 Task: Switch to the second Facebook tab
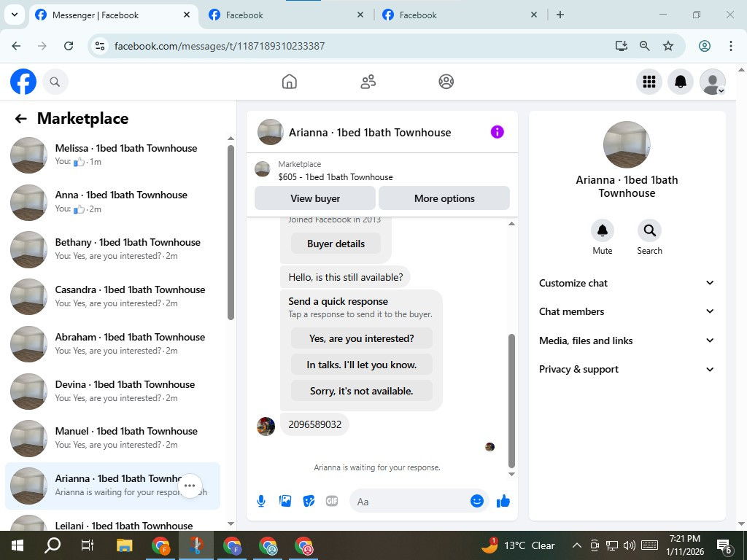286,15
